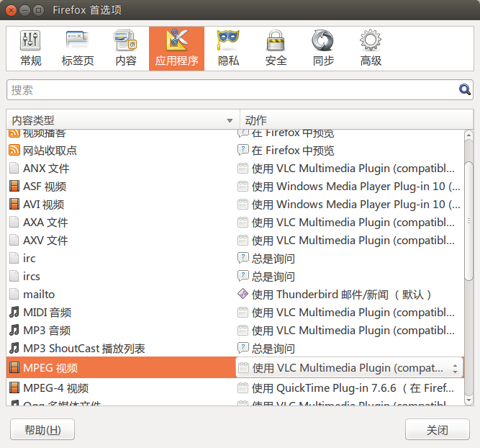Click the 帮助(H) help button
480x448 pixels.
coord(42,429)
